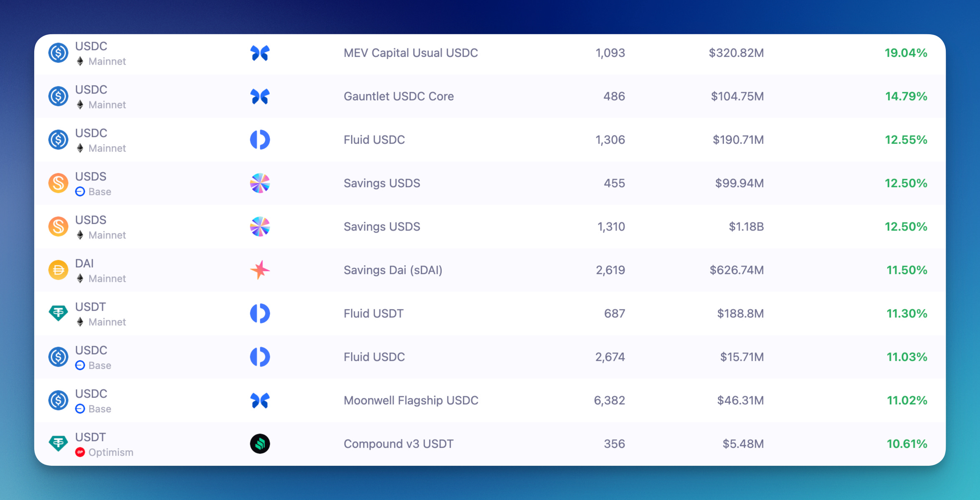Click the Optimism network badge under USDT
This screenshot has height=500, width=980.
click(80, 452)
